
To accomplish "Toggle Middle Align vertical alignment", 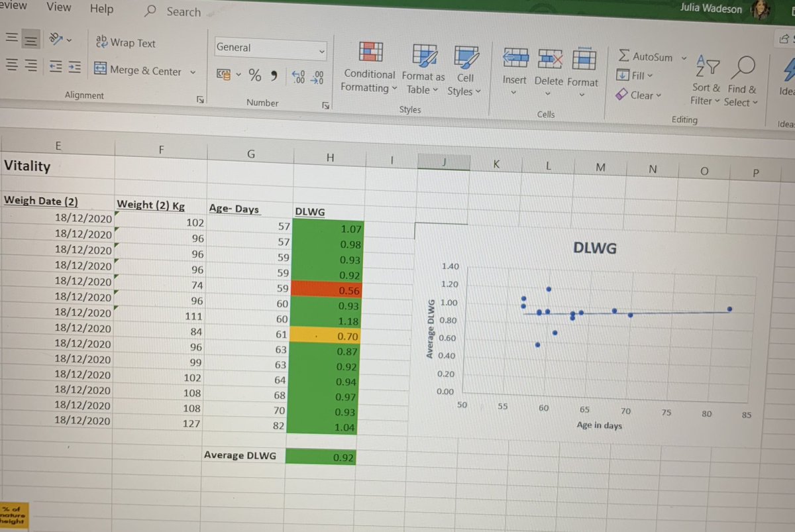I will (x=30, y=38).
